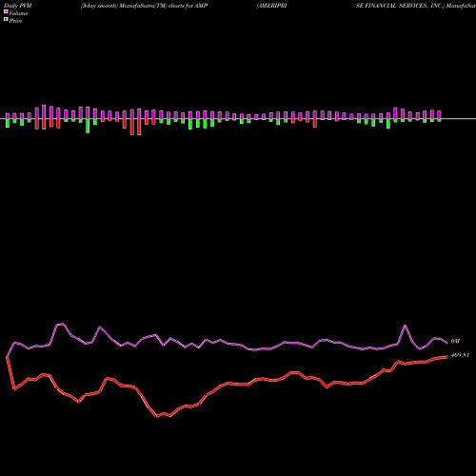The height and width of the screenshot is (476, 476).
Task: Click the magenta Volume legend swatch
Action: click(x=6, y=12)
